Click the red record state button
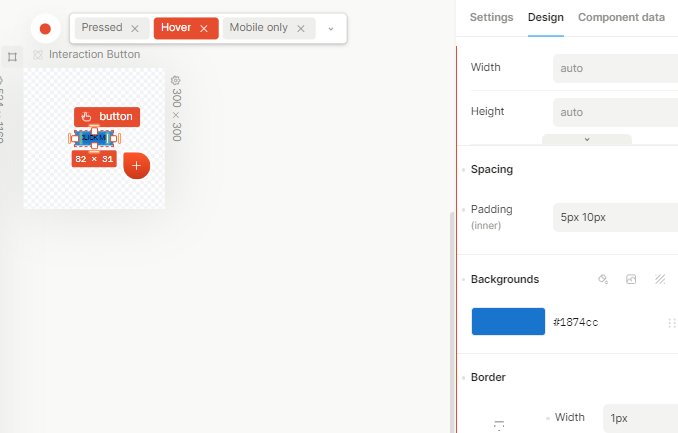The image size is (678, 433). coord(45,28)
